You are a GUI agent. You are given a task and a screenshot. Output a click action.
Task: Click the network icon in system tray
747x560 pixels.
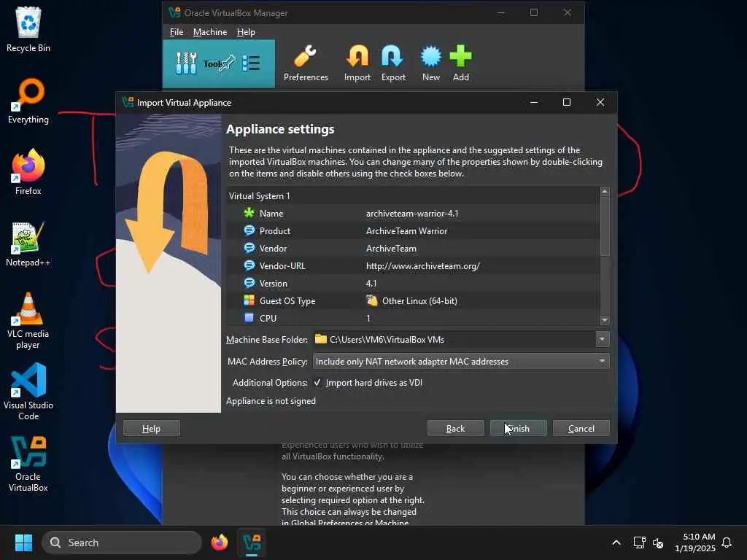point(639,542)
